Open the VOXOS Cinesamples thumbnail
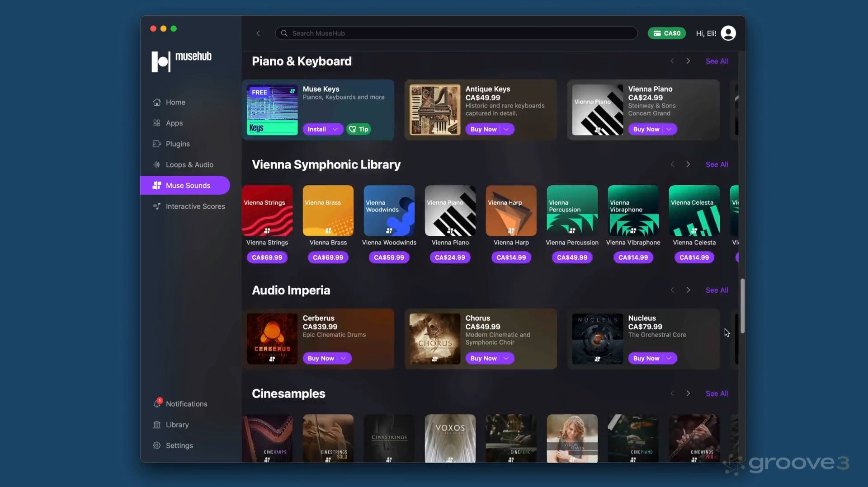 tap(450, 438)
